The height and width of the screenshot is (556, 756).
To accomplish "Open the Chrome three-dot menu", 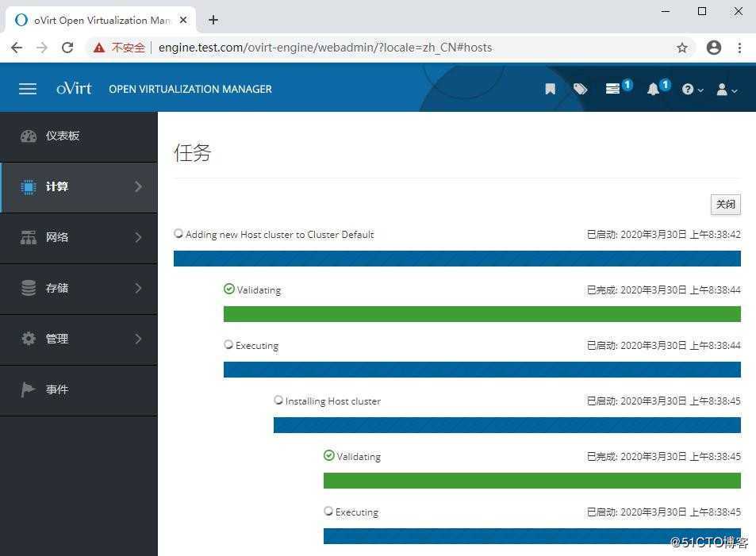I will coord(739,48).
